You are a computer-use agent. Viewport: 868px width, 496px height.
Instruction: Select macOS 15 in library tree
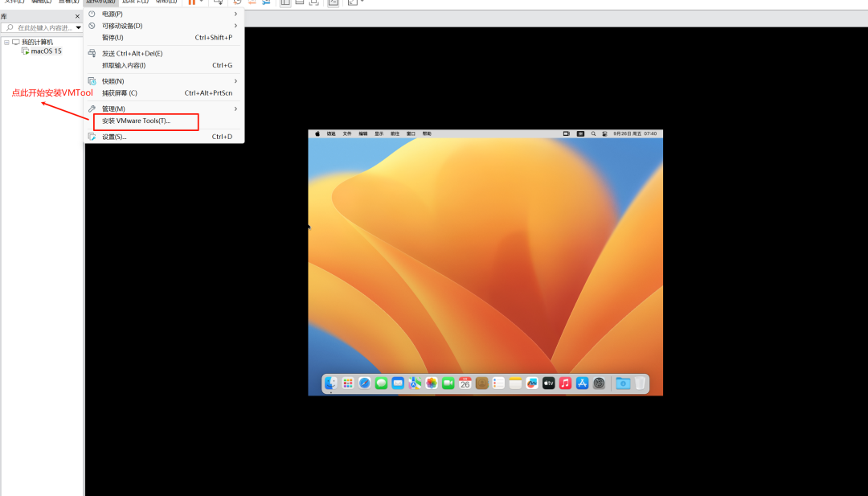46,51
